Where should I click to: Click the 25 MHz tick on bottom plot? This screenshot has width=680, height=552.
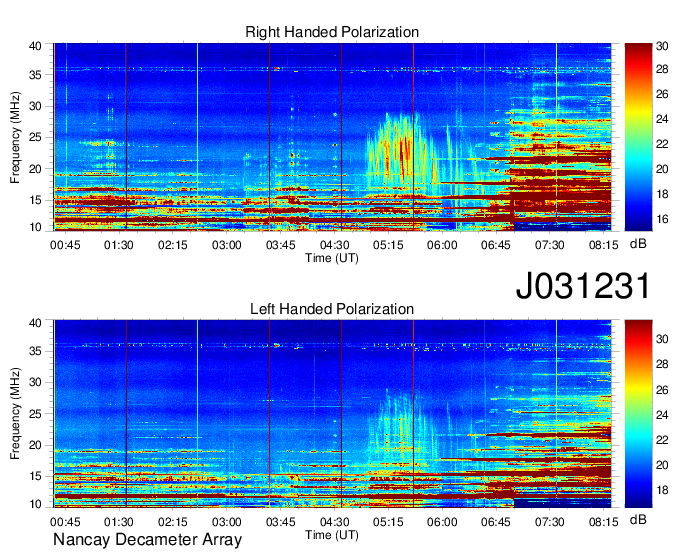35,414
